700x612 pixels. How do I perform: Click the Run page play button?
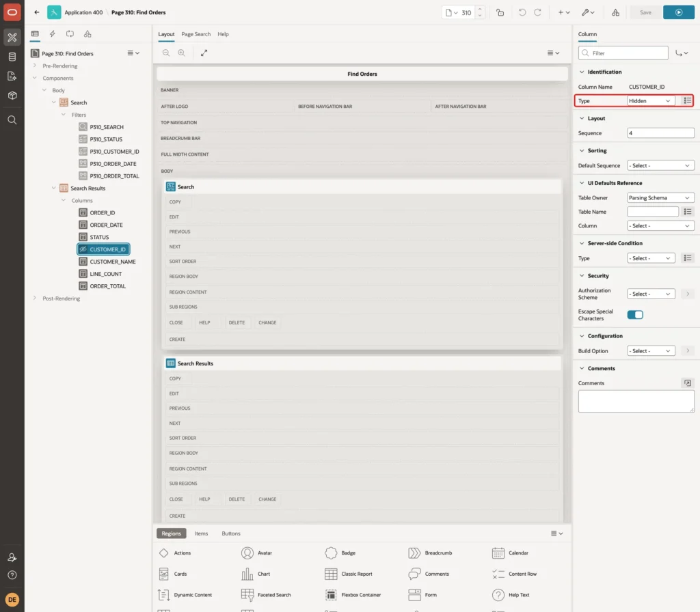tap(679, 12)
